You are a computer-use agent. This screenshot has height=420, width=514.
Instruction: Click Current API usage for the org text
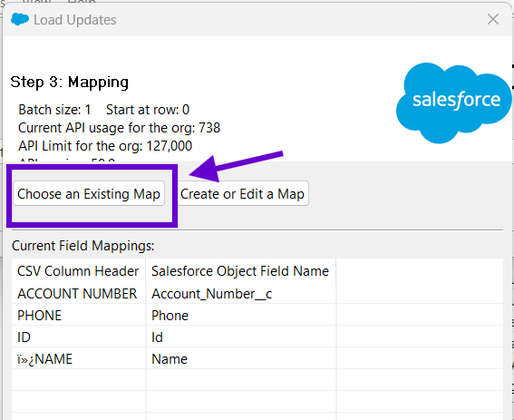click(x=120, y=128)
